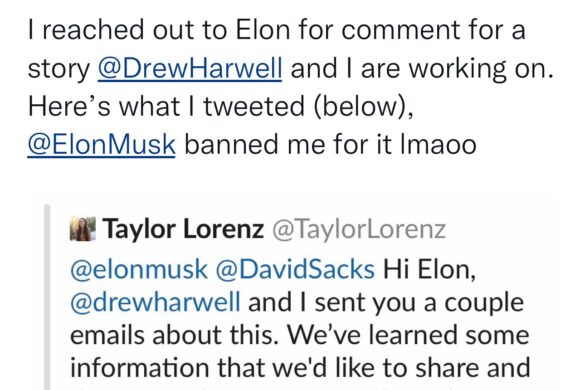Image resolution: width=585 pixels, height=390 pixels.
Task: Click the lowercase @drewharwell mention
Action: (155, 302)
